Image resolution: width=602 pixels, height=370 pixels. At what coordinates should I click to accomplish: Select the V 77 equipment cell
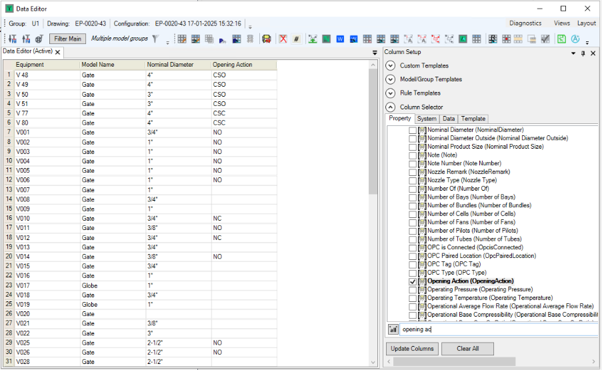[47, 113]
